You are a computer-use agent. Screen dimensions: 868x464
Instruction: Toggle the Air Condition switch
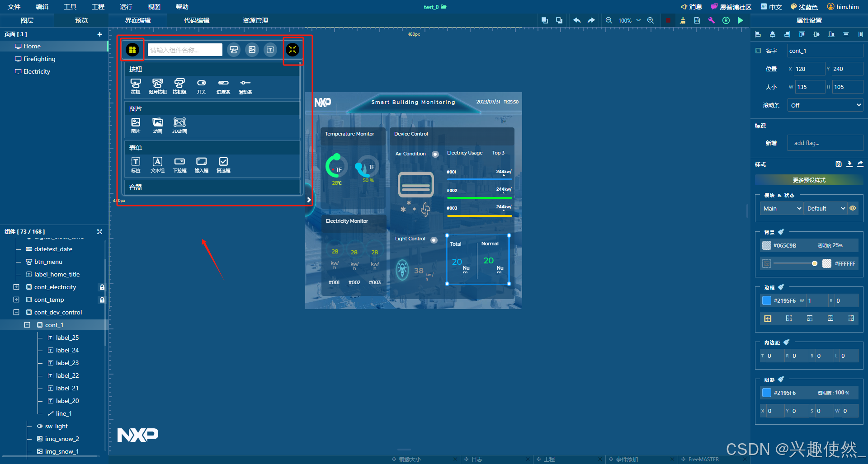pyautogui.click(x=435, y=154)
